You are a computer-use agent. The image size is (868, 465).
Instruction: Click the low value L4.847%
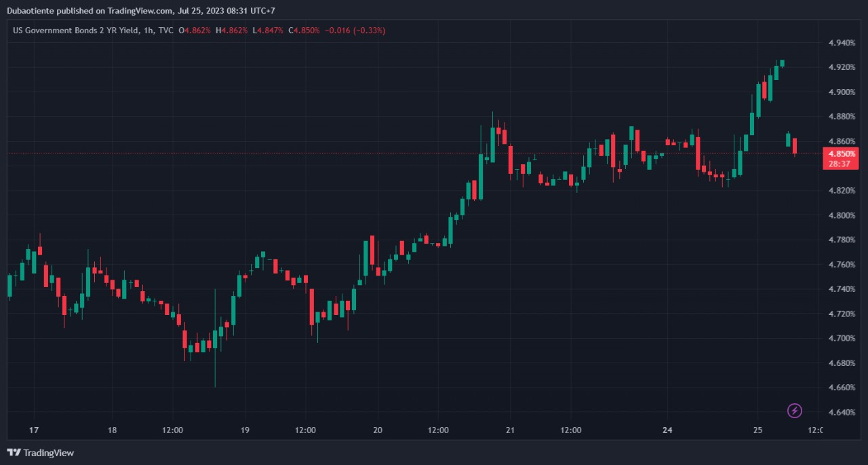269,31
